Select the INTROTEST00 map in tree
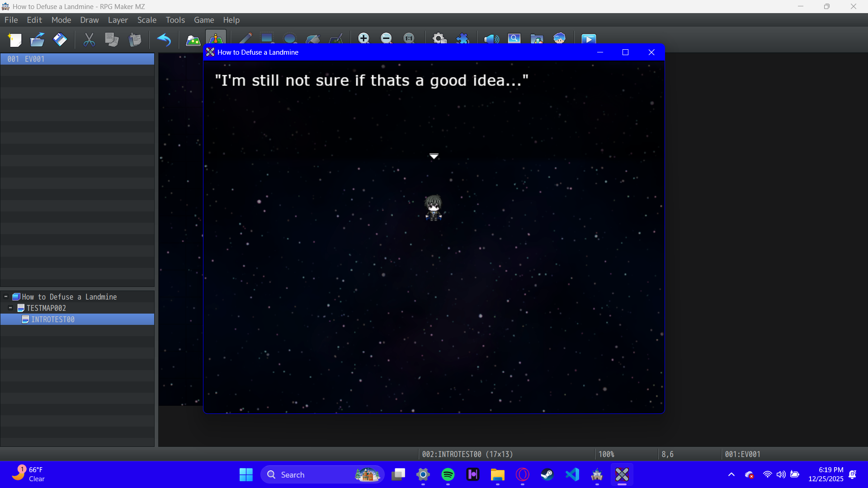The image size is (868, 488). (x=52, y=319)
